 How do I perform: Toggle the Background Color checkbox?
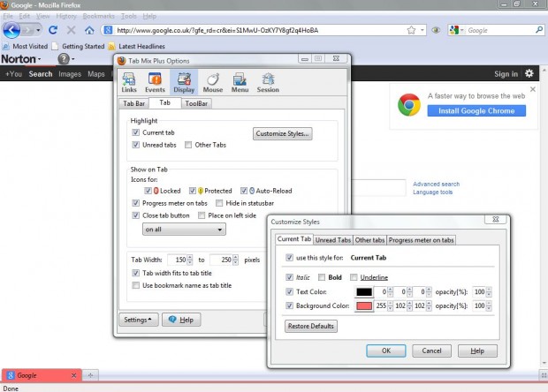(289, 305)
